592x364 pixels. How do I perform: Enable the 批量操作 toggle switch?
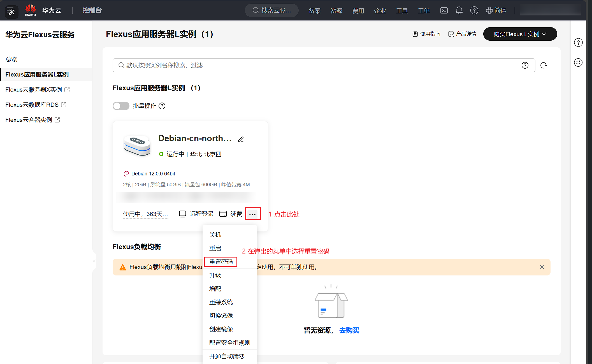click(x=121, y=106)
